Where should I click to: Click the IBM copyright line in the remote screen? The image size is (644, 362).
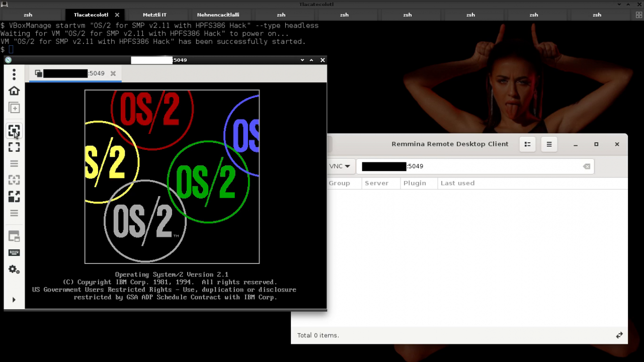click(x=170, y=282)
